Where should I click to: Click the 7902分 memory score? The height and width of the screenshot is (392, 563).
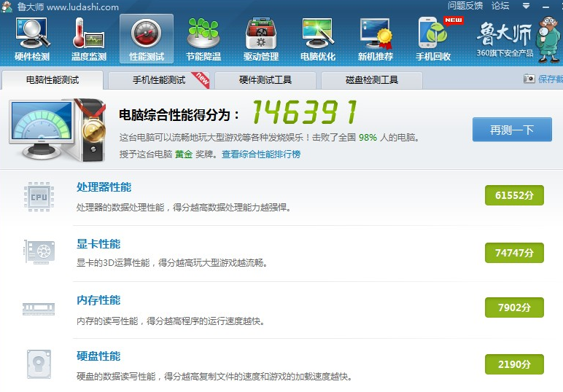click(514, 307)
